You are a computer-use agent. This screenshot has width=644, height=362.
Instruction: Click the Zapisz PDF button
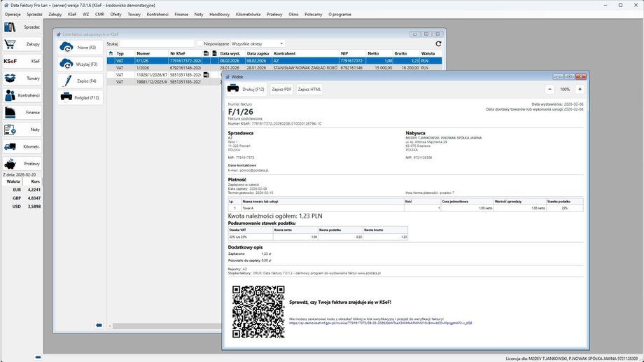point(281,90)
